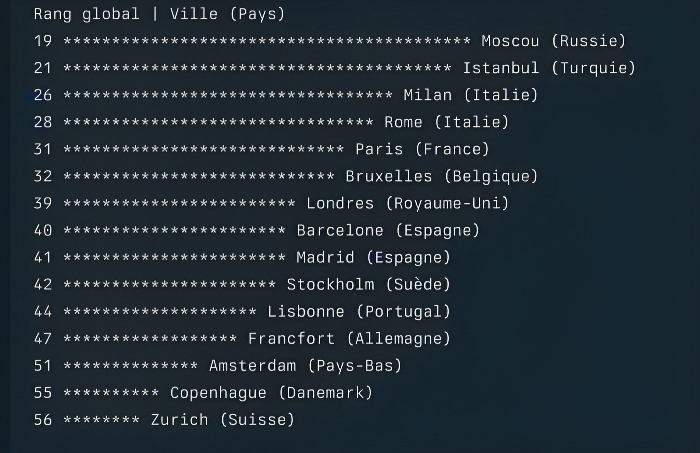Click on Bruxelles (Belgique) entry
Image resolution: width=700 pixels, height=453 pixels.
[x=441, y=176]
